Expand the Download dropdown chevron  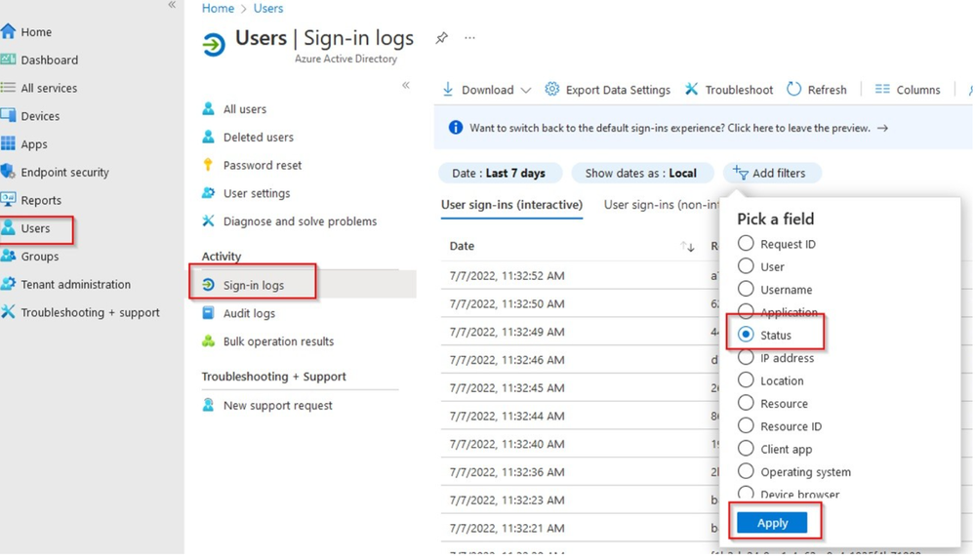525,90
